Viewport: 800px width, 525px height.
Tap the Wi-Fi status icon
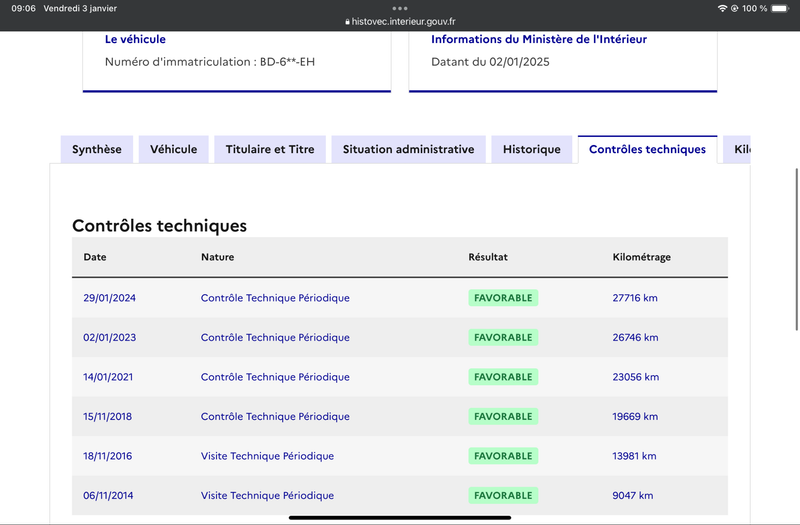722,8
